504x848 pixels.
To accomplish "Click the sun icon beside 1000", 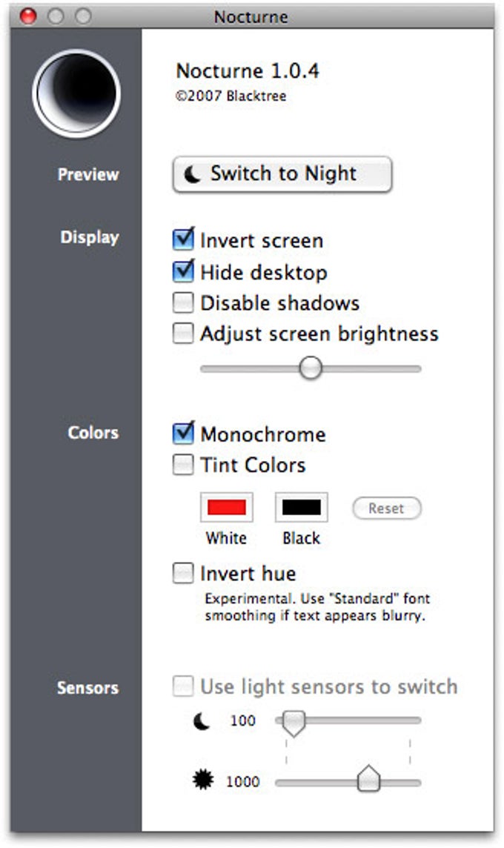I will coord(203,781).
